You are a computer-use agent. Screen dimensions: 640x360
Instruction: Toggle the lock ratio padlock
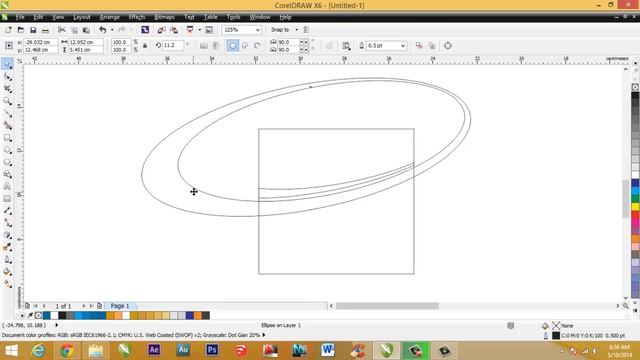click(145, 46)
